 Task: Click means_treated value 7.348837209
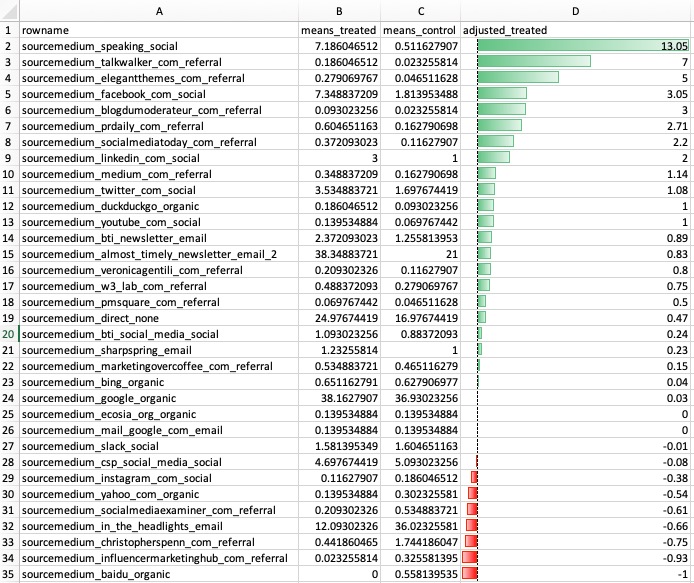coord(339,94)
